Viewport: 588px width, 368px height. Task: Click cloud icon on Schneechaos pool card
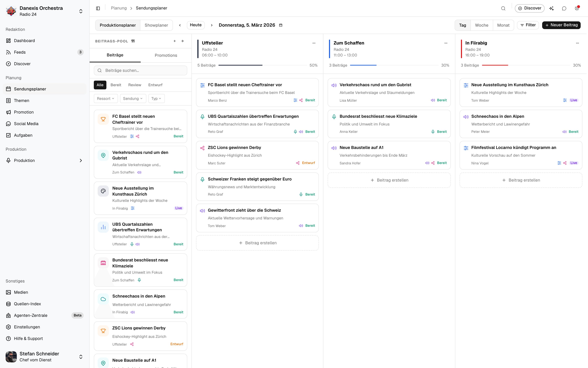point(103,299)
